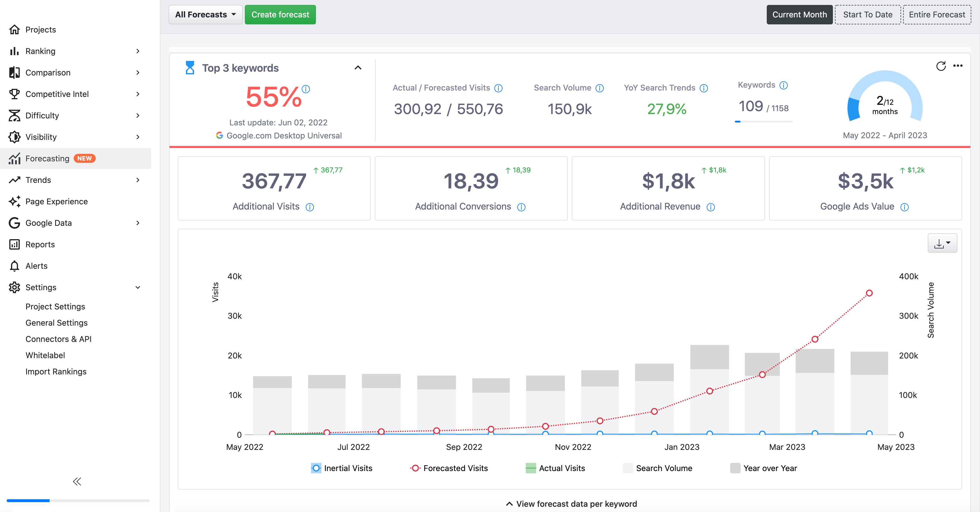Screen dimensions: 980x512
Task: Toggle Actual Visits series in legend
Action: [x=556, y=468]
